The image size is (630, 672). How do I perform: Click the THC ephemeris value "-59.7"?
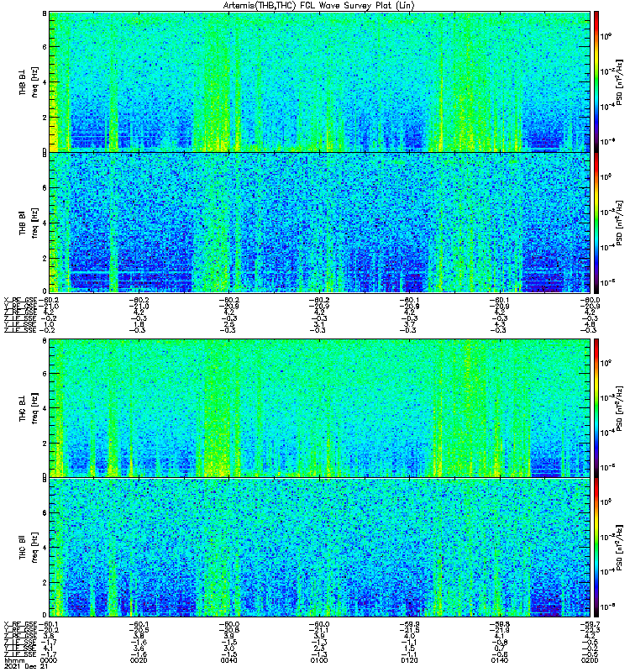590,624
